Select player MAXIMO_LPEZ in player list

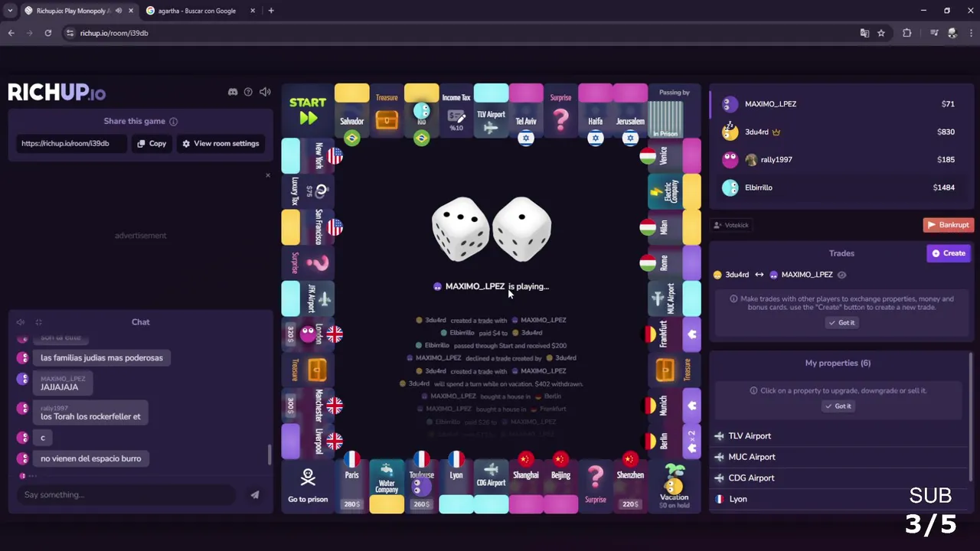click(x=840, y=104)
